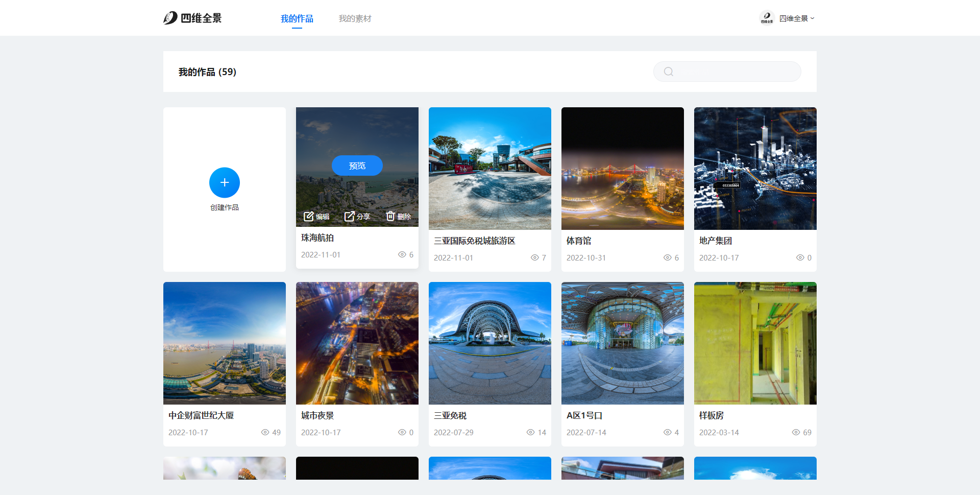Click the view count eye icon on 样板房

click(796, 433)
